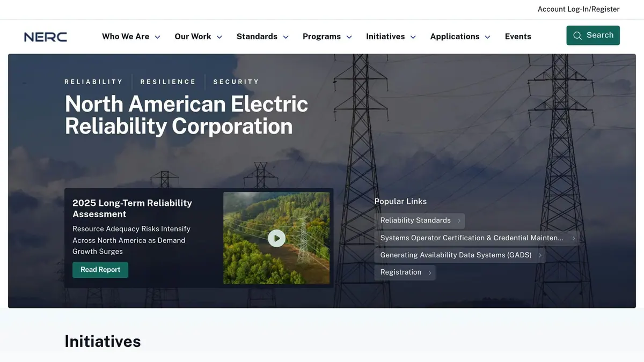The height and width of the screenshot is (362, 644).
Task: Click the arrow beside Systems Operator Certification
Action: [x=573, y=238]
